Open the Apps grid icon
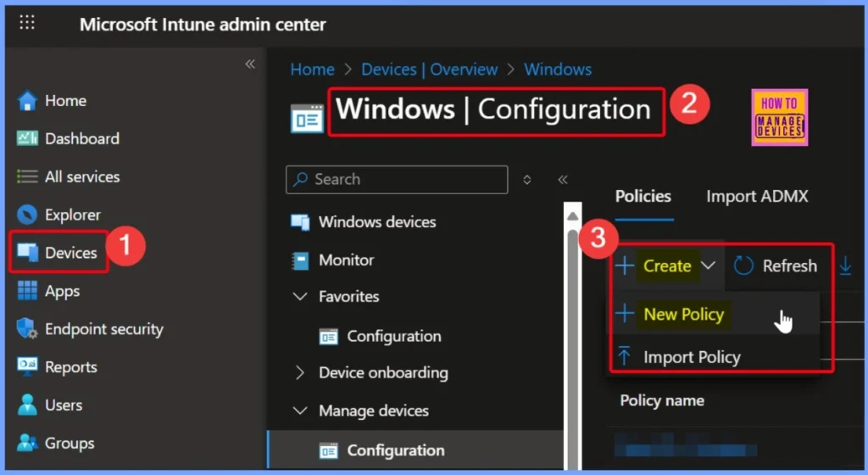 point(26,290)
